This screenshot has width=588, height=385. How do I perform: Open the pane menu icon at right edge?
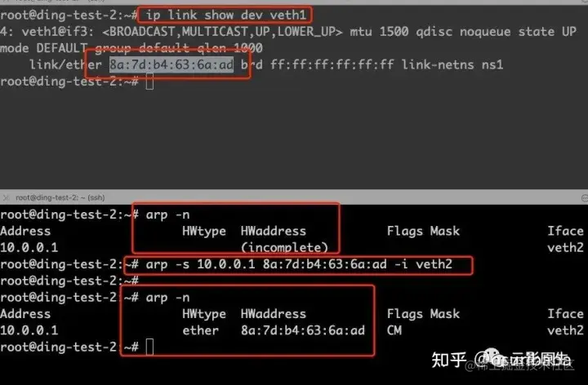point(585,197)
